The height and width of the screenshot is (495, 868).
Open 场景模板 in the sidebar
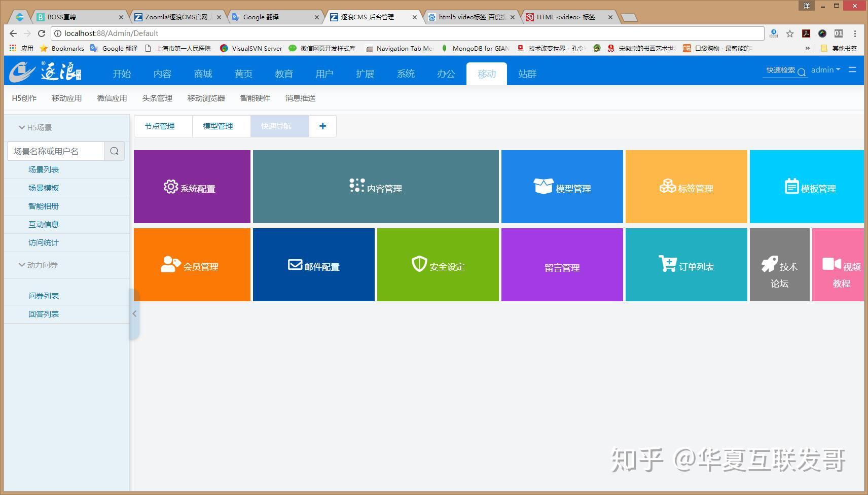(44, 188)
